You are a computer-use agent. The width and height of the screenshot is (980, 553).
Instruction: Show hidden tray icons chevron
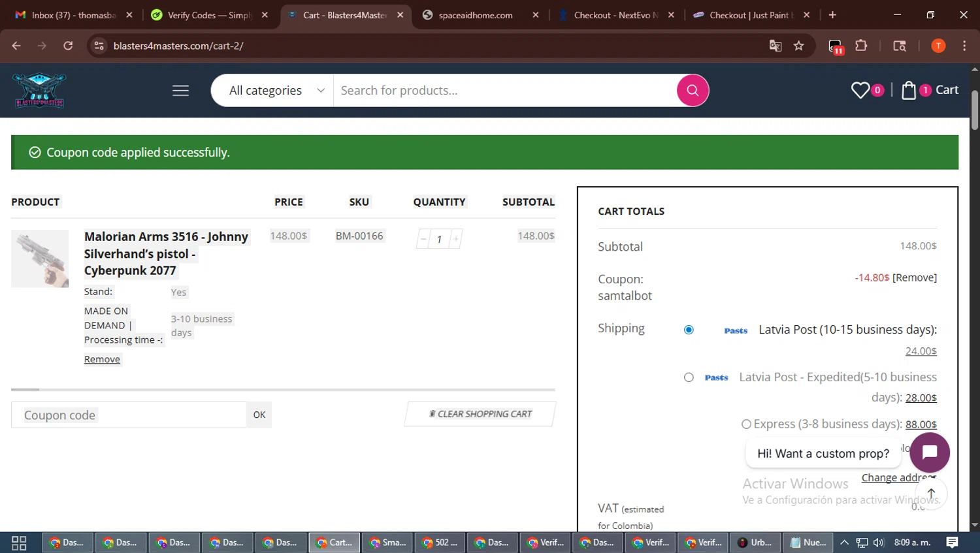pos(844,543)
